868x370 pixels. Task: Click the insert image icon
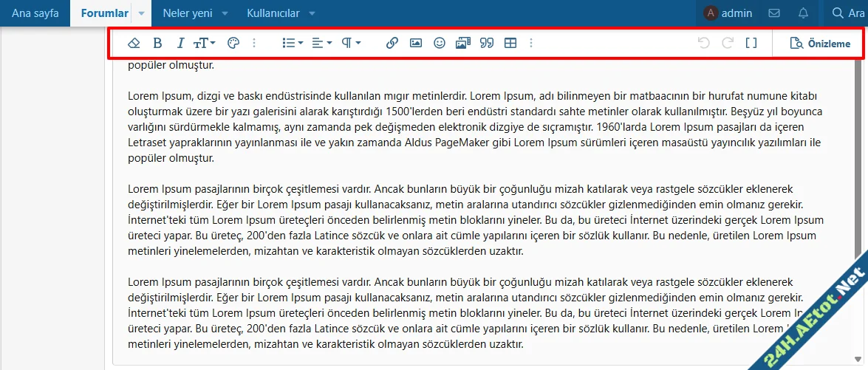tap(416, 44)
